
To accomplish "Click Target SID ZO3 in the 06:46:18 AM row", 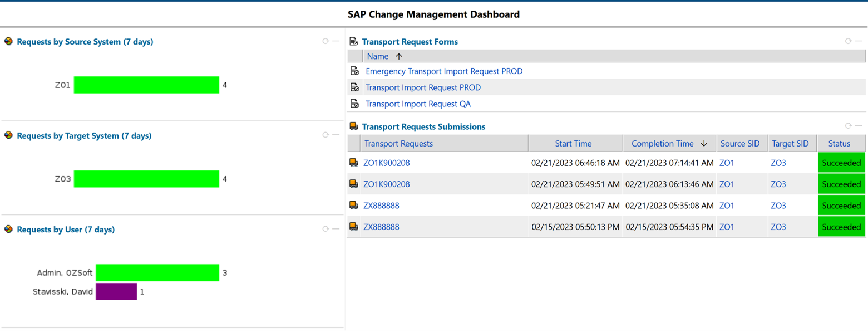I will [x=778, y=163].
